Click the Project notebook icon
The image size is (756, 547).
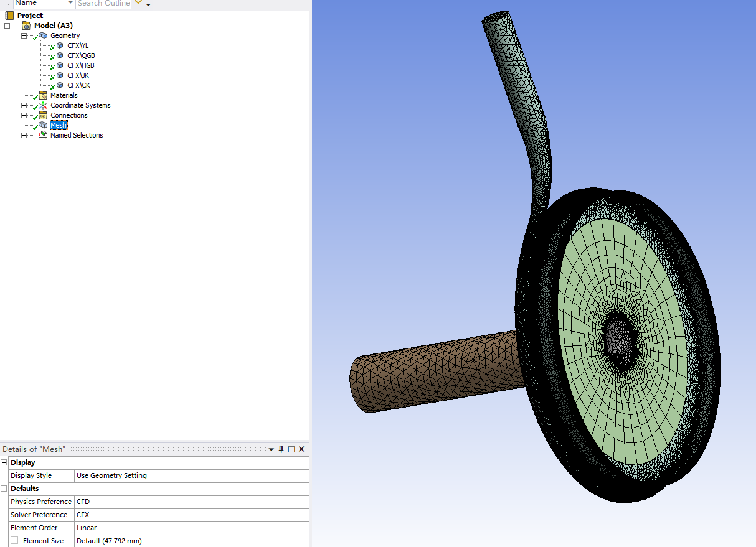click(x=9, y=16)
